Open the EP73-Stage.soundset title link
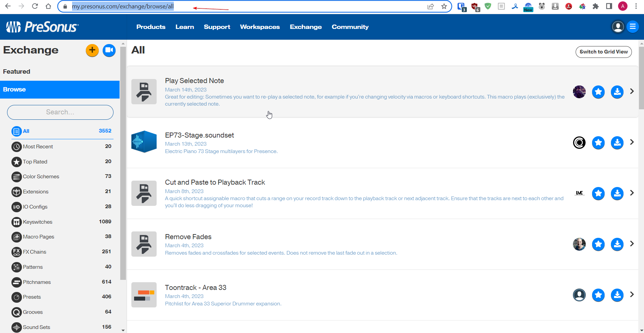644x333 pixels. coord(199,135)
